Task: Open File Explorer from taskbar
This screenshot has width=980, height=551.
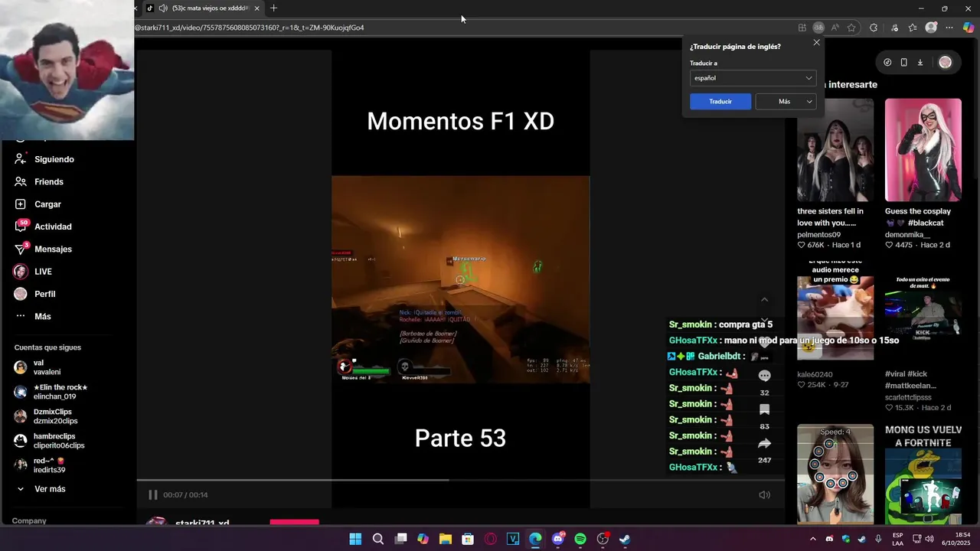Action: (x=446, y=539)
